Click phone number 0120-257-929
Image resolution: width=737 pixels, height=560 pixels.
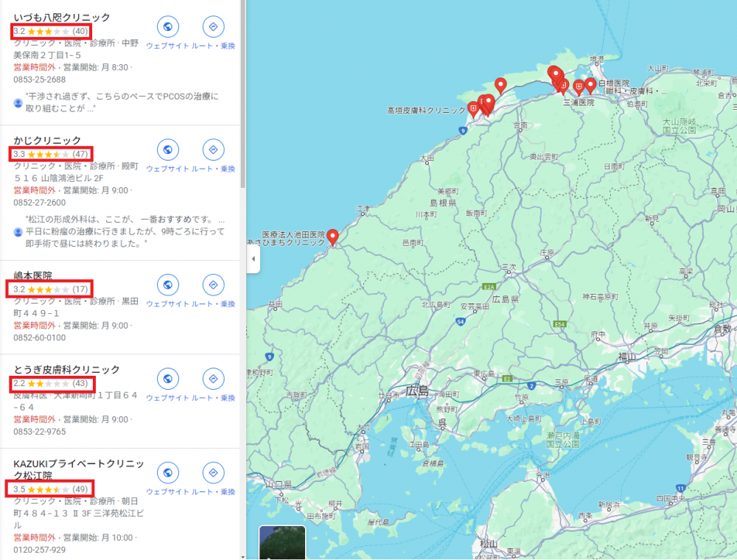click(x=40, y=550)
